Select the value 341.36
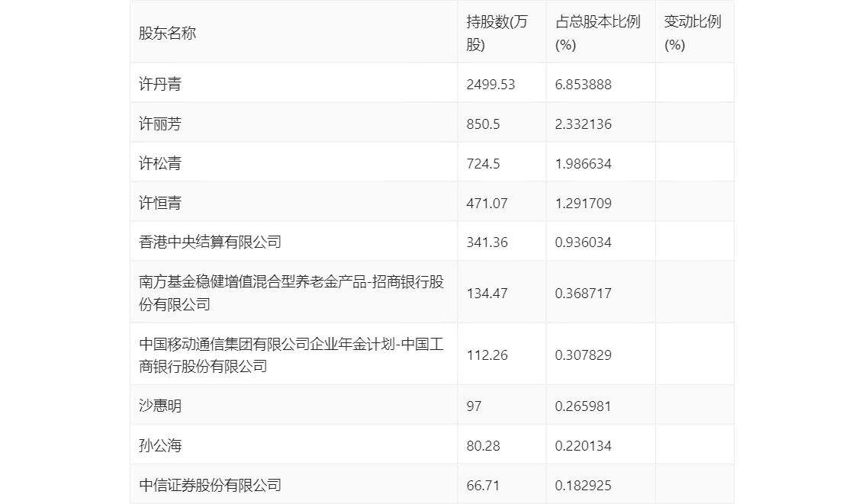865x504 pixels. click(x=487, y=242)
